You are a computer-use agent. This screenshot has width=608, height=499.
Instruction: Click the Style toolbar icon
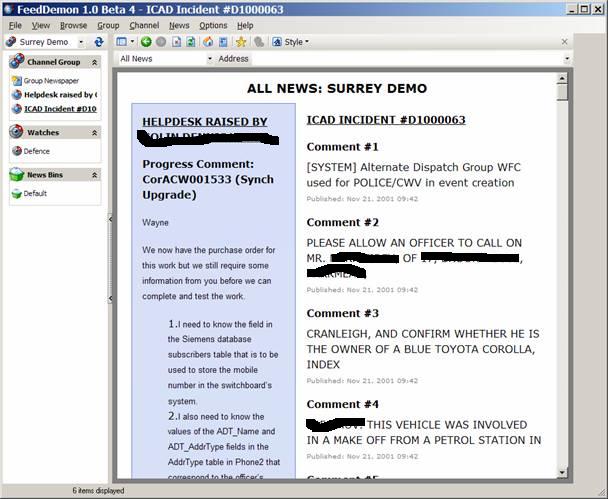[277, 42]
